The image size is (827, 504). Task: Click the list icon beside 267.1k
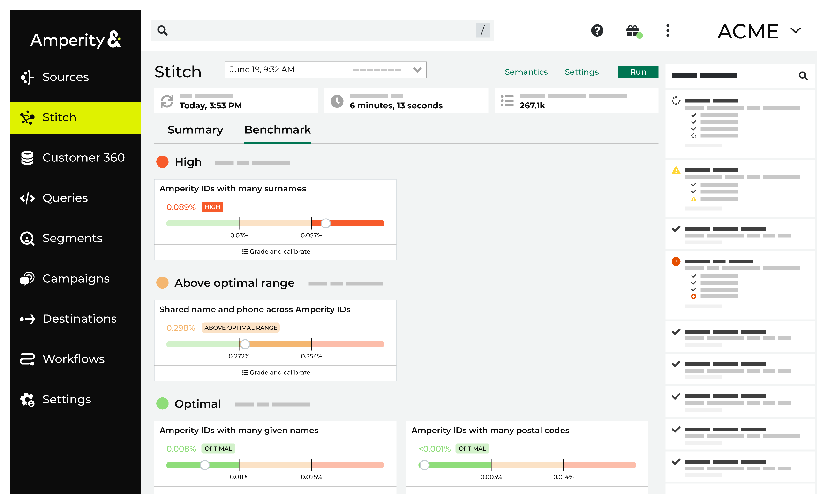507,101
